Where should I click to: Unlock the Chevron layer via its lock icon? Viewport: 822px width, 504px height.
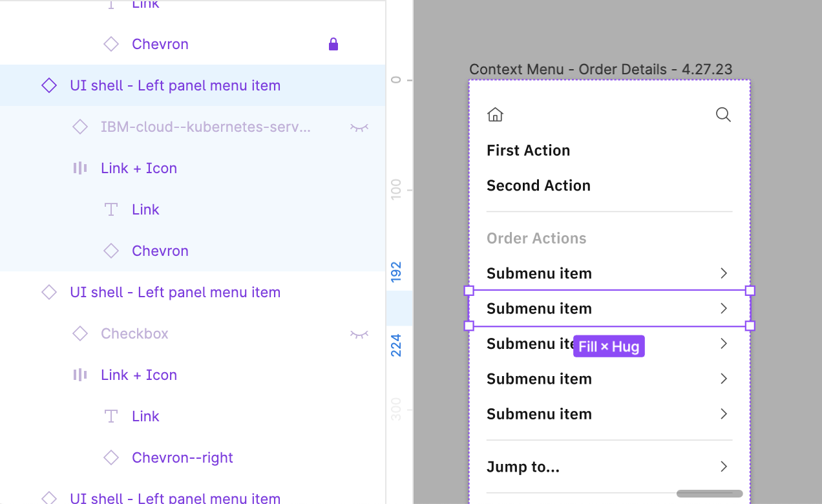pyautogui.click(x=333, y=44)
